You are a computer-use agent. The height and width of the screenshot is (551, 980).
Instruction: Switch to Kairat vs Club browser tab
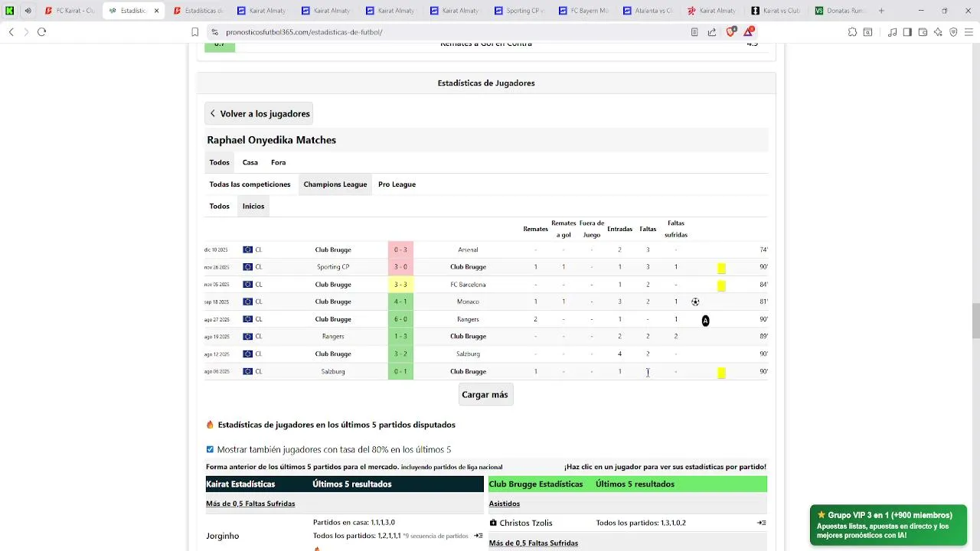point(776,11)
